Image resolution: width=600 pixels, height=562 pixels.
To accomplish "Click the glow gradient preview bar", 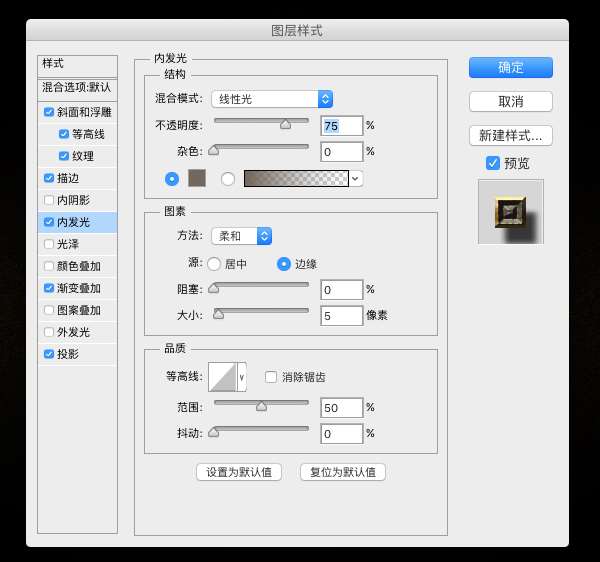I will [296, 179].
